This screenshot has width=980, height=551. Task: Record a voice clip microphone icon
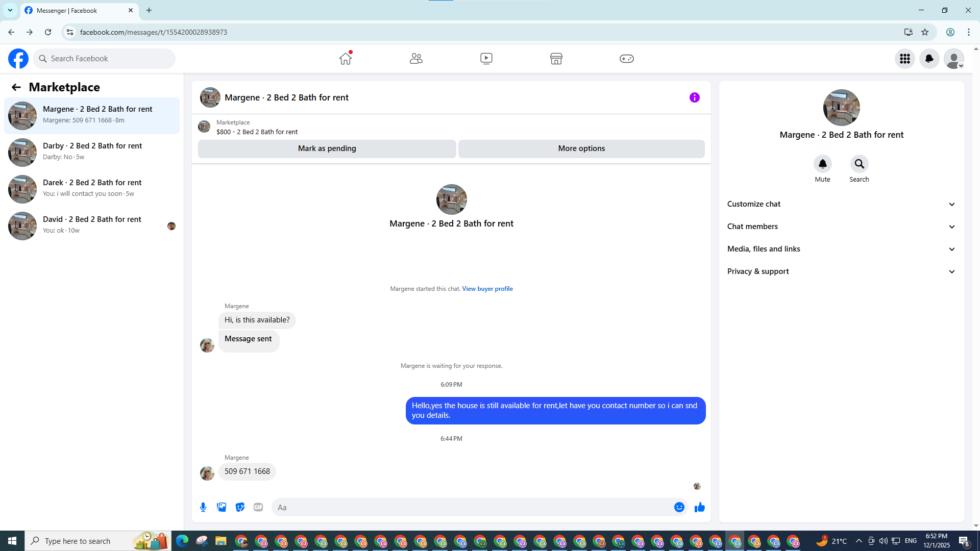tap(203, 507)
